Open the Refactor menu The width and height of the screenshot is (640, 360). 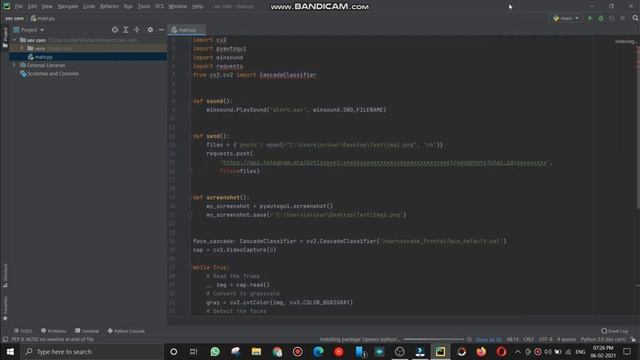(109, 7)
